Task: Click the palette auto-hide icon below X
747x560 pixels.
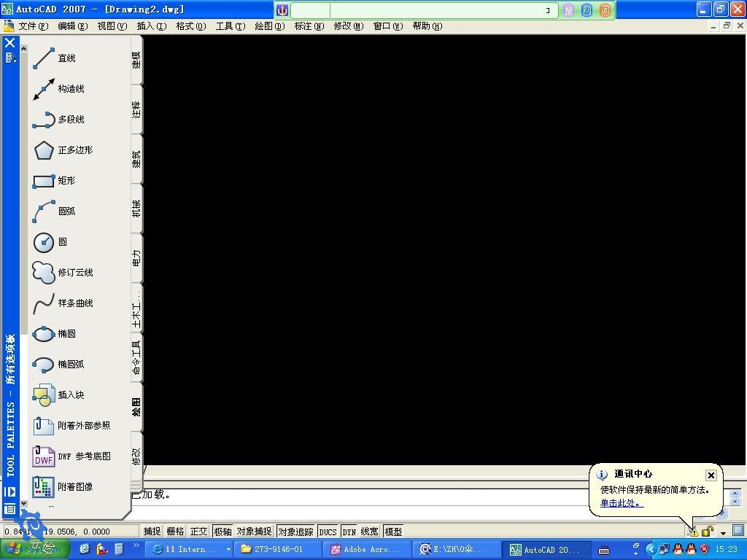Action: tap(10, 58)
